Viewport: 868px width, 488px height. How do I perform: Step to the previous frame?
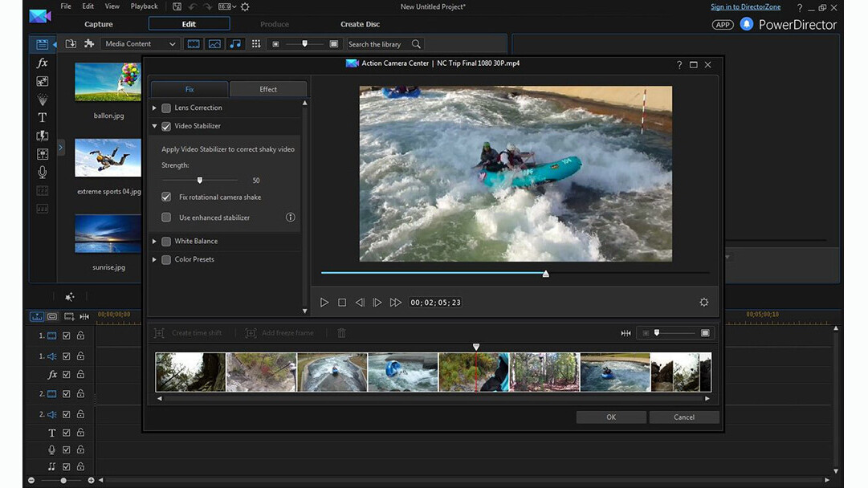pos(360,303)
